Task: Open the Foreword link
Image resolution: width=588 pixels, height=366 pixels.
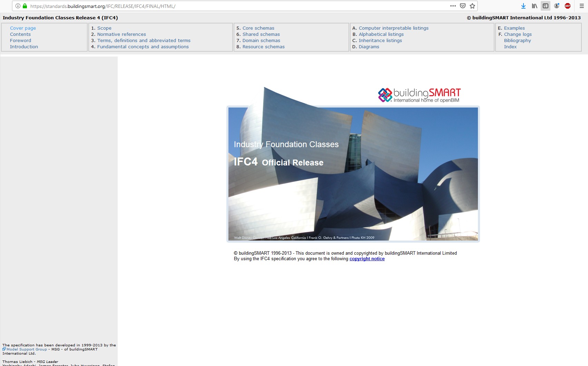Action: (x=20, y=41)
